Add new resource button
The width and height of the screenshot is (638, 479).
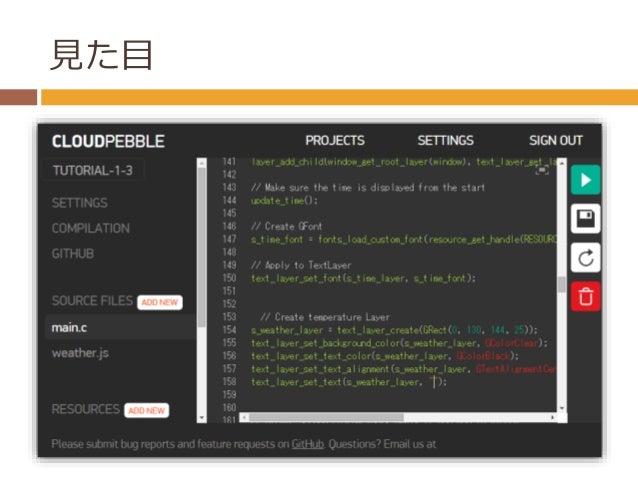pyautogui.click(x=146, y=411)
